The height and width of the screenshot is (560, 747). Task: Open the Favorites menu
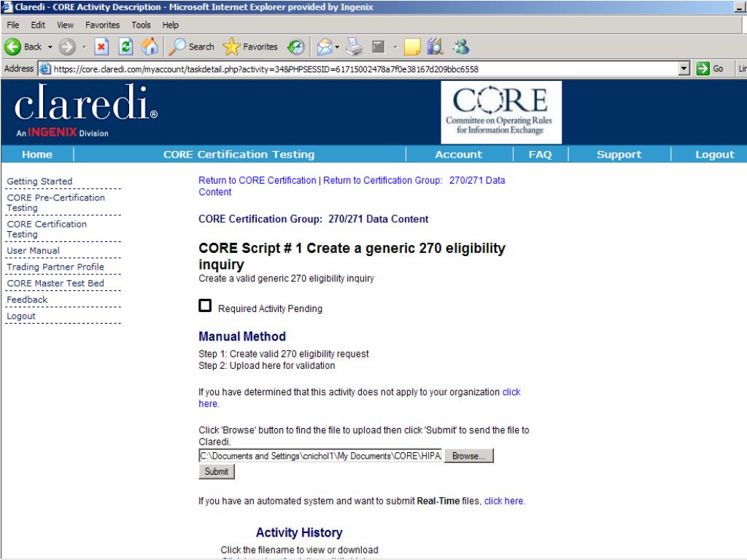point(102,25)
